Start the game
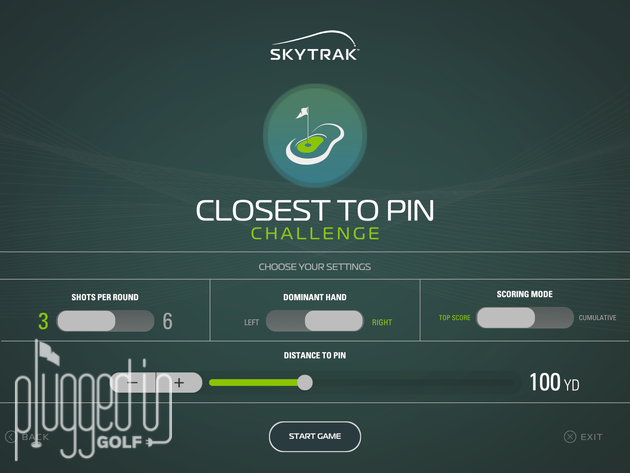The height and width of the screenshot is (473, 630). coord(315,436)
